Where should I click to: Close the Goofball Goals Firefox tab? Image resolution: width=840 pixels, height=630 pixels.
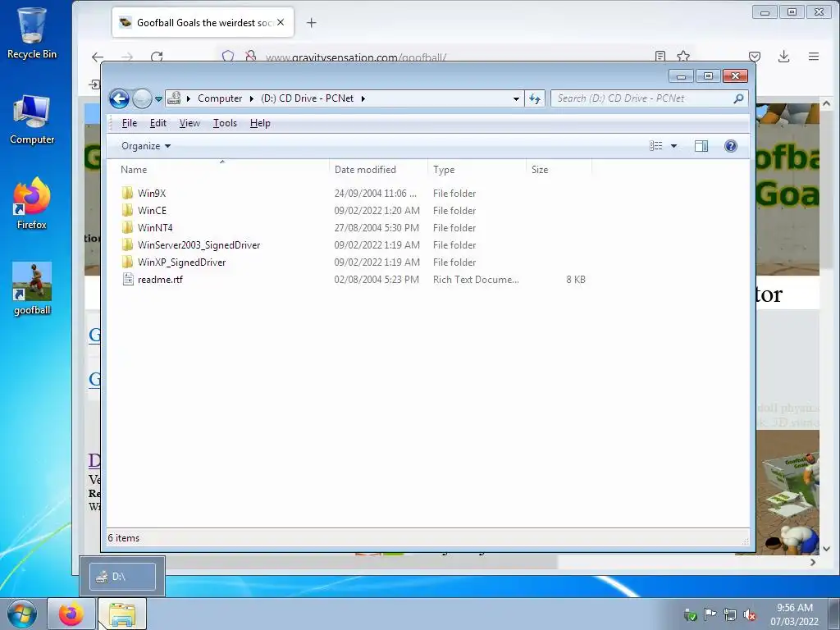281,22
